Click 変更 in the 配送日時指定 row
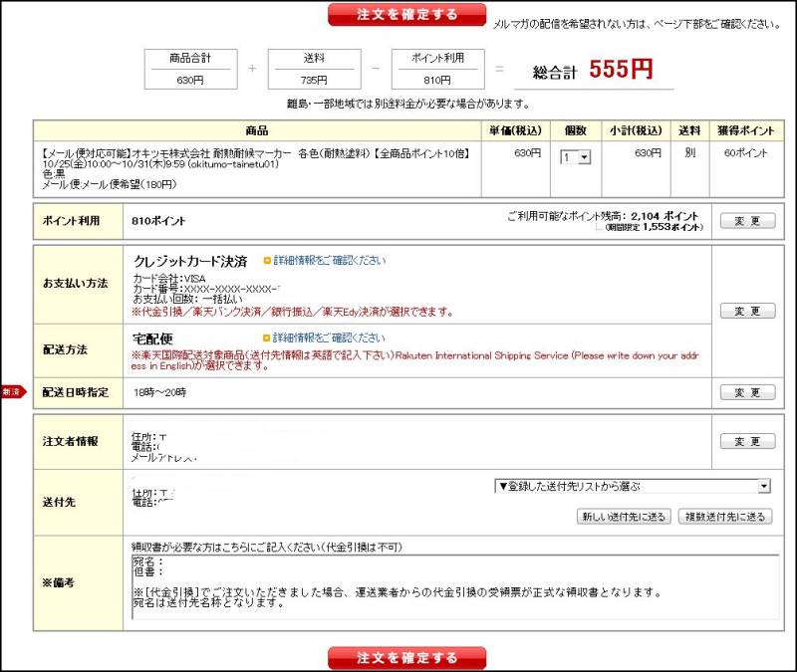This screenshot has width=797, height=672. point(747,392)
